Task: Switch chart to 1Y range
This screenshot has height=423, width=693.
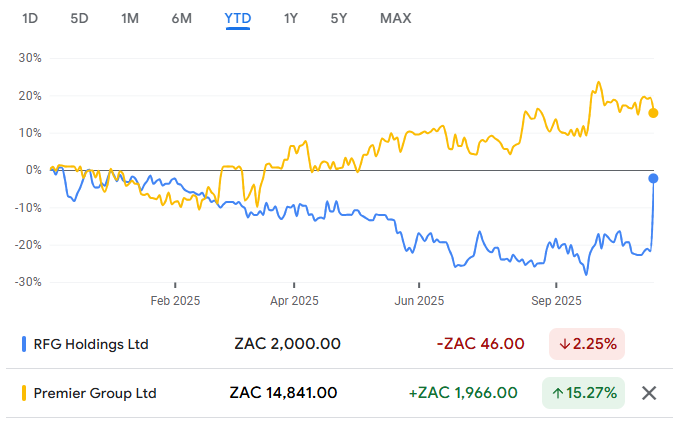Action: (290, 18)
